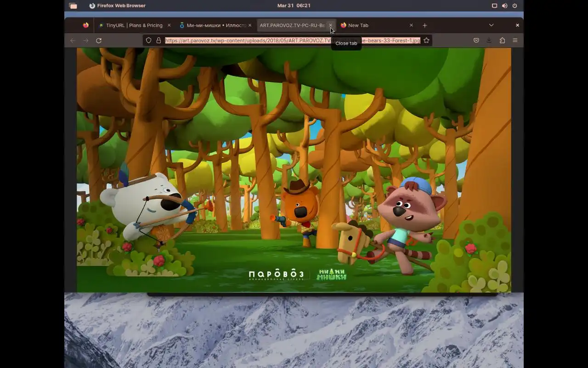
Task: Open Firefox View pinned tab icon
Action: [86, 25]
